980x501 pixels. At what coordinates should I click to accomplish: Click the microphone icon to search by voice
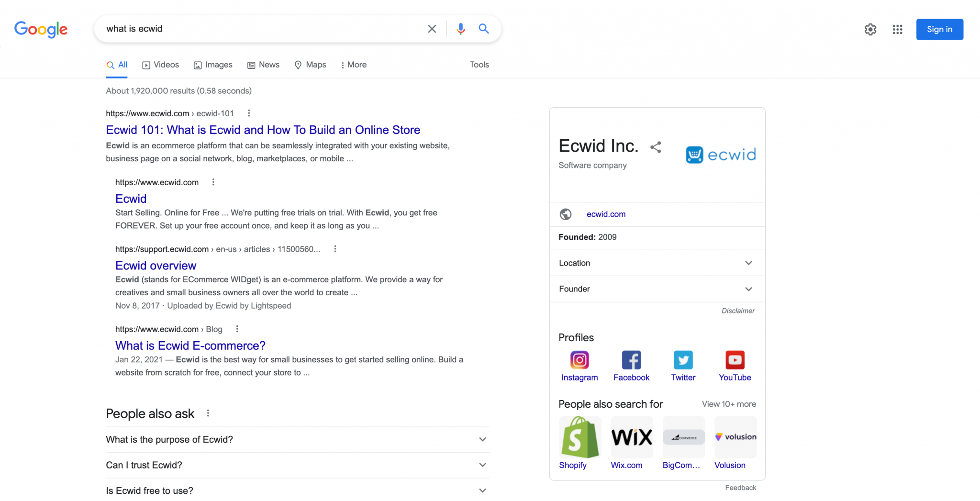460,29
